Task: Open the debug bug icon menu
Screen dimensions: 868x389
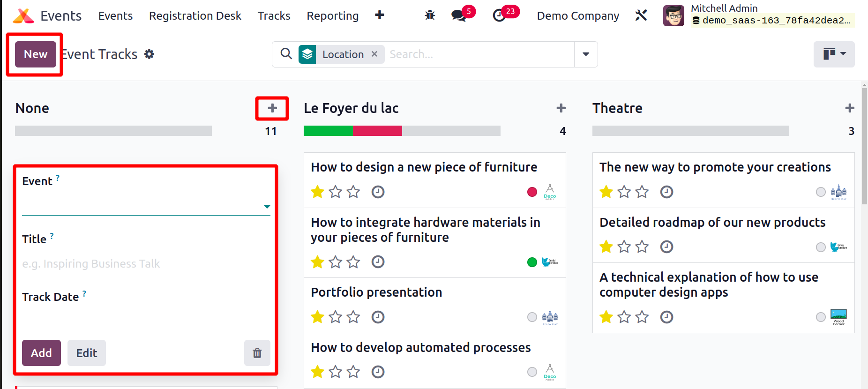Action: pyautogui.click(x=430, y=15)
